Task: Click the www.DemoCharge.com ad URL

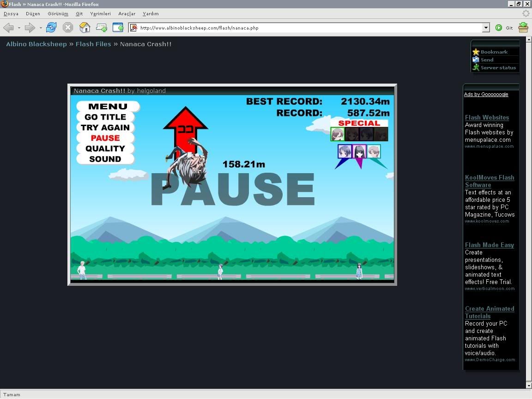Action: [x=490, y=360]
